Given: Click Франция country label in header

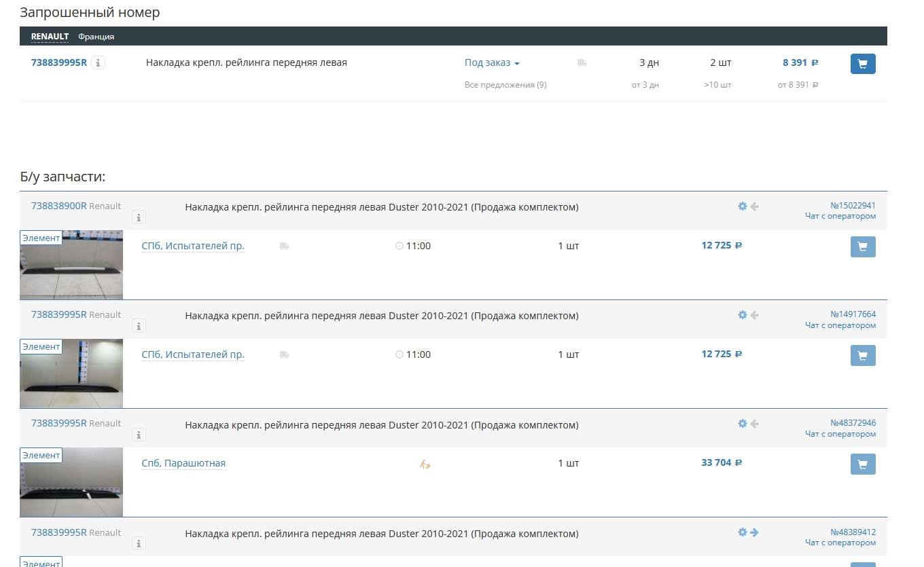Looking at the screenshot, I should (96, 37).
